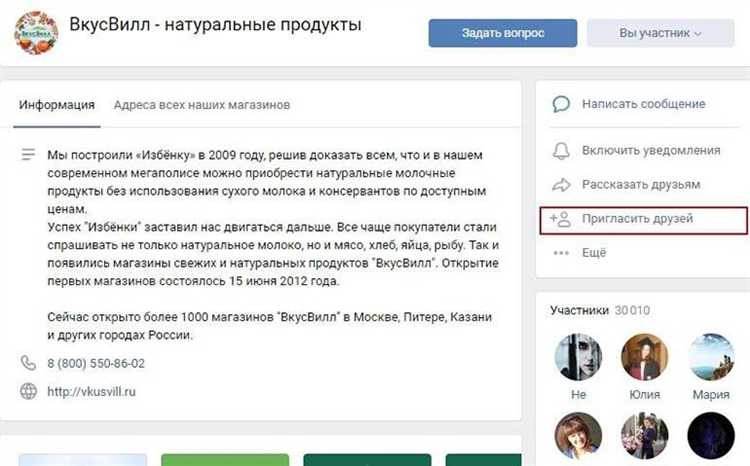Image resolution: width=750 pixels, height=466 pixels.
Task: Click the phone number 8 (800) 550-86-02
Action: (x=96, y=364)
